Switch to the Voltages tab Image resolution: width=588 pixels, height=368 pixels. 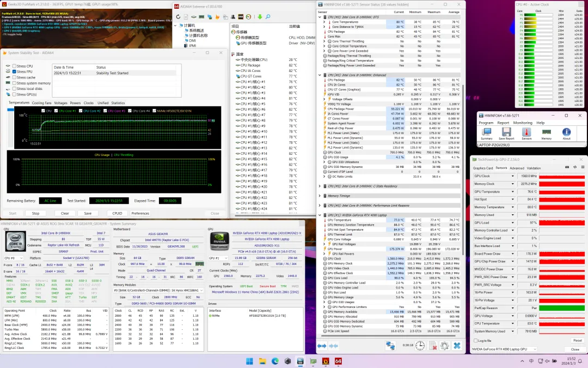click(61, 103)
